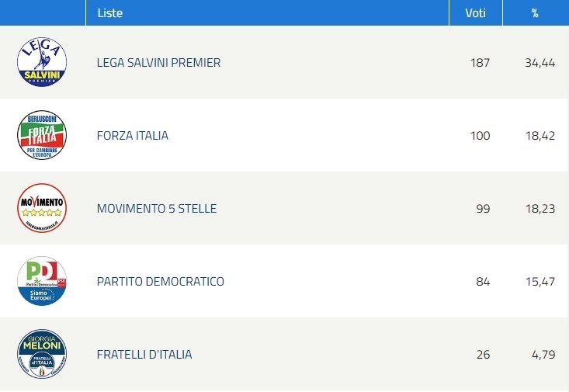Click the percent column header
This screenshot has height=392, width=569.
tap(536, 12)
